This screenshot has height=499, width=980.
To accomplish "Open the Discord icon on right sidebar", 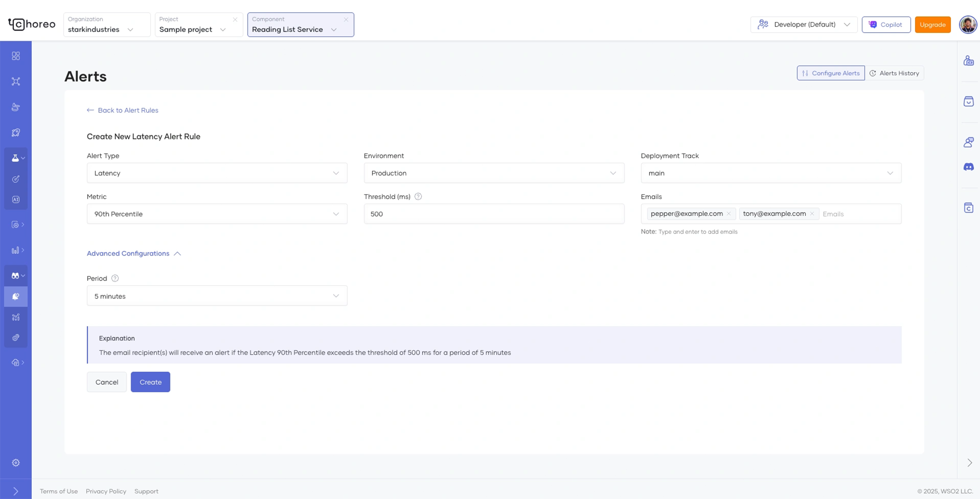I will [969, 167].
